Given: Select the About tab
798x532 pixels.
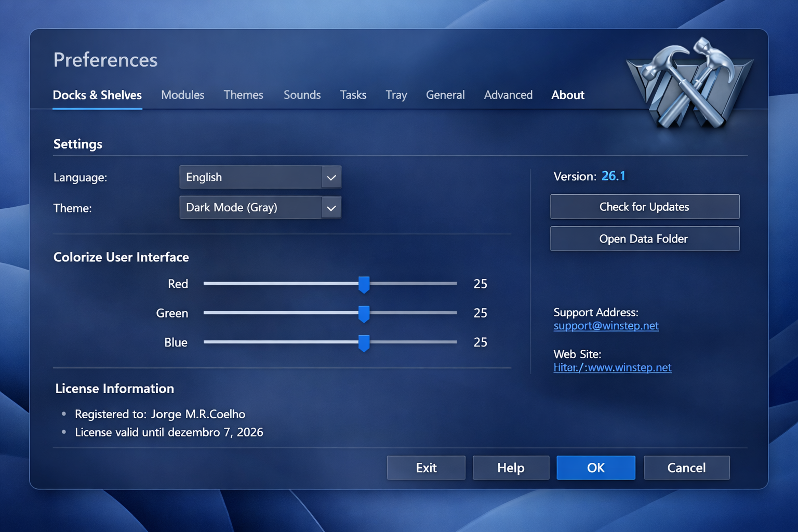Looking at the screenshot, I should pos(568,95).
